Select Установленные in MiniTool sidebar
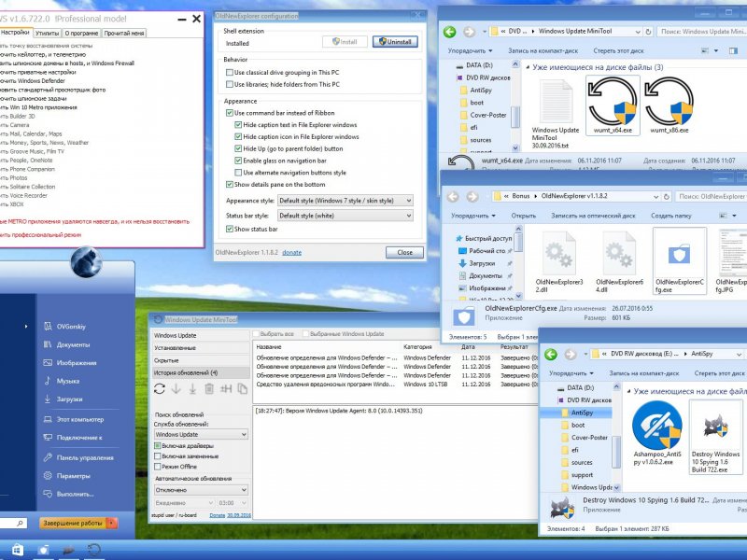 point(200,348)
